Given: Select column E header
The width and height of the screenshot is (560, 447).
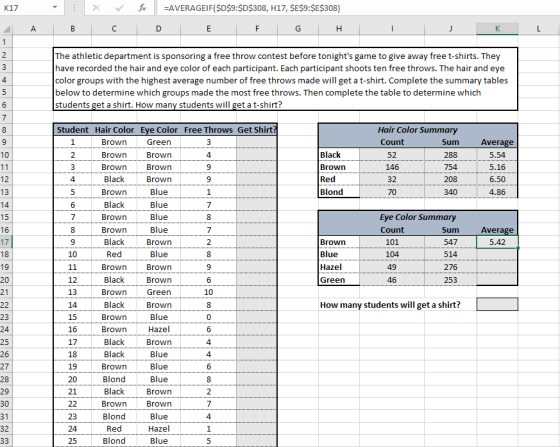Looking at the screenshot, I should pyautogui.click(x=208, y=29).
